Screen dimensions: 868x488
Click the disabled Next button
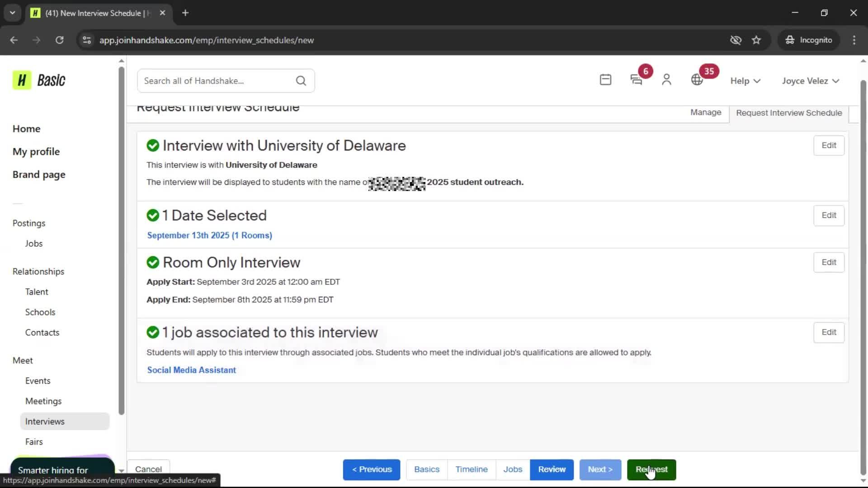click(600, 469)
